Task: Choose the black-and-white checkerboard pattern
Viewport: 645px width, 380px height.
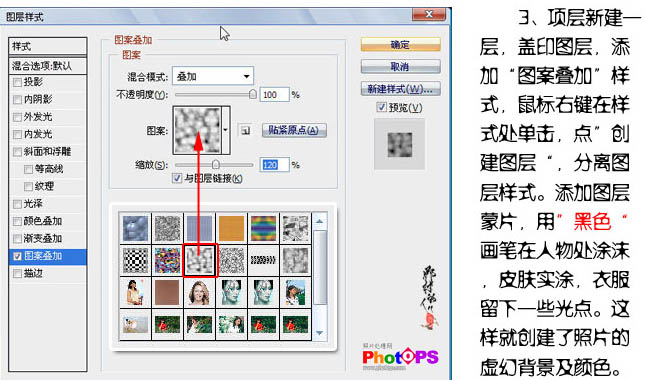Action: [x=135, y=260]
